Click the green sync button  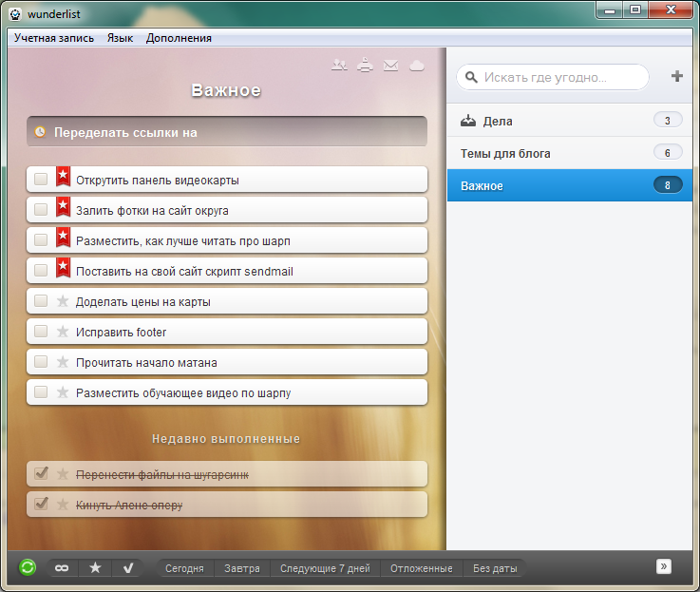coord(28,567)
